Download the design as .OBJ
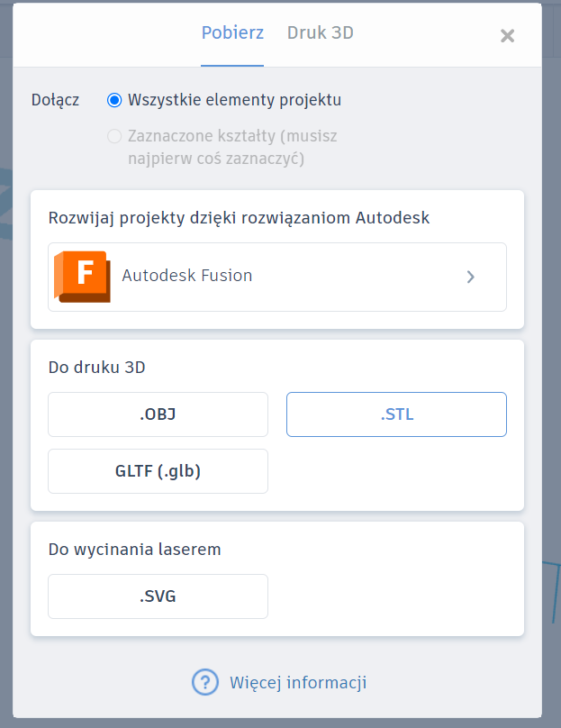This screenshot has width=561, height=728. (x=158, y=414)
